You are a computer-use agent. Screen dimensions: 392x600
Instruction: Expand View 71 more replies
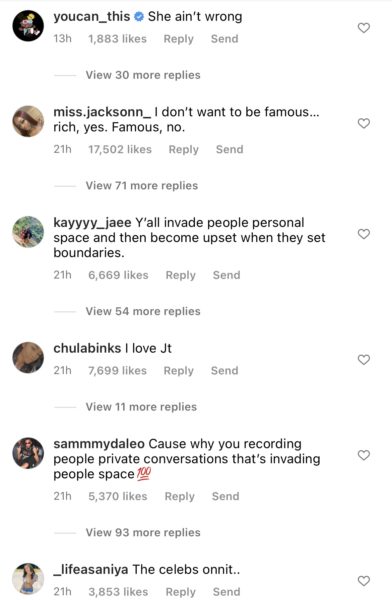click(142, 186)
